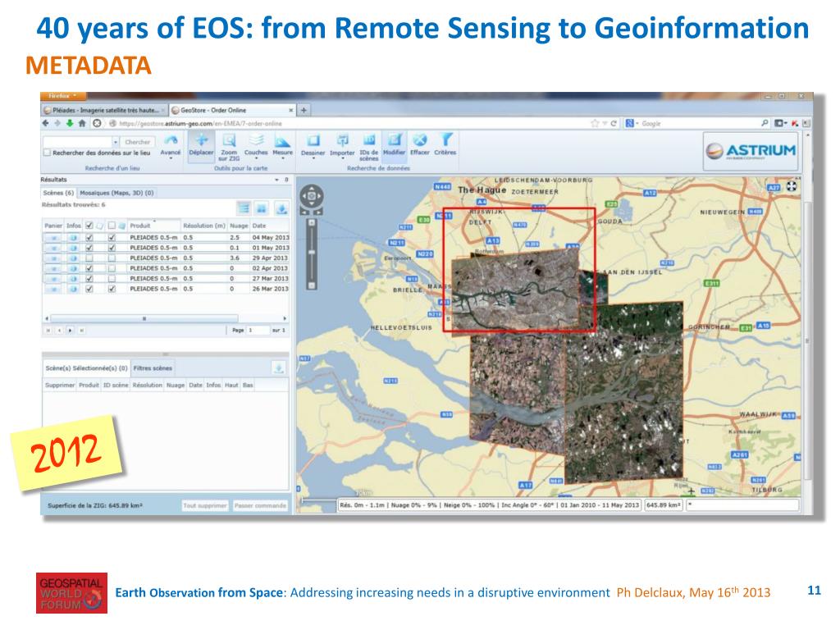Viewport: 840px width, 630px height.
Task: Open the Scène(s) Sélectionnée(s) tab
Action: (86, 368)
